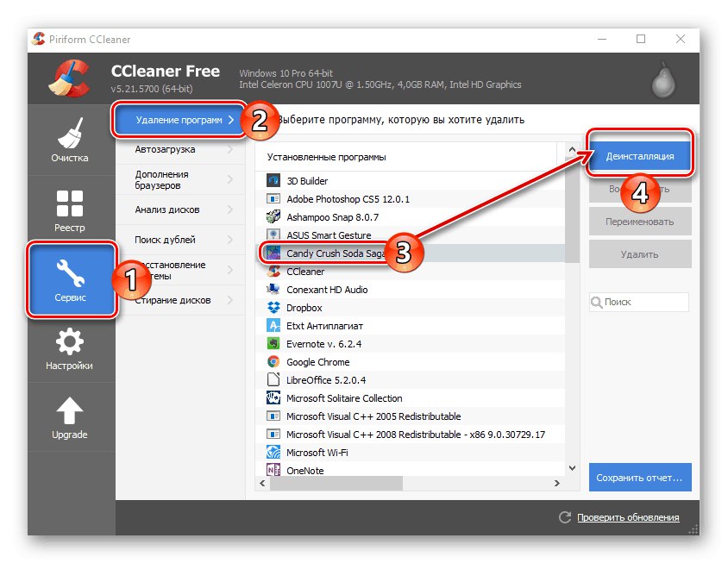Image resolution: width=728 pixels, height=563 pixels.
Task: Click the Microsoft Wi-Fi icon
Action: pyautogui.click(x=273, y=452)
